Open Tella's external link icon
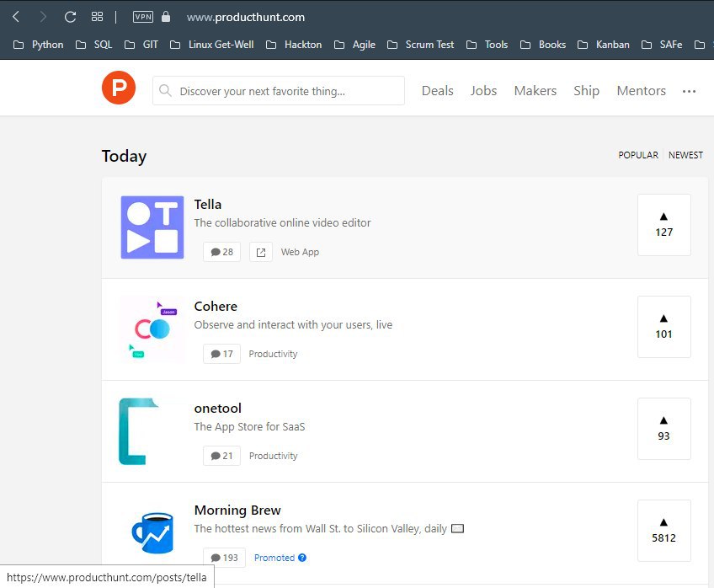This screenshot has width=714, height=588. coord(261,252)
